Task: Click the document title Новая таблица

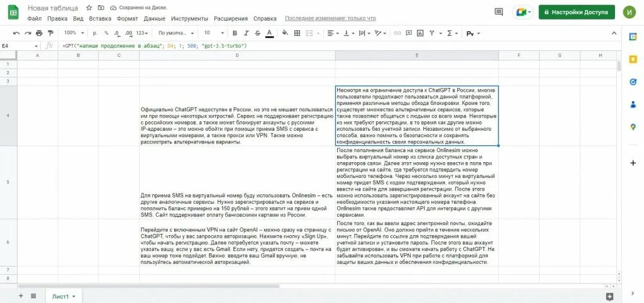Action: pos(53,8)
